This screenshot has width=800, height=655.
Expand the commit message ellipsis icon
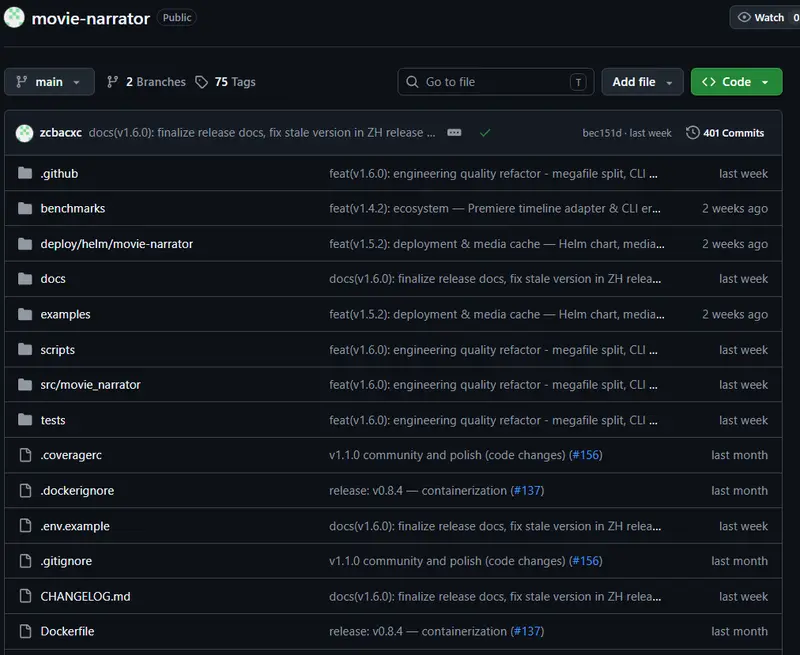tap(454, 133)
